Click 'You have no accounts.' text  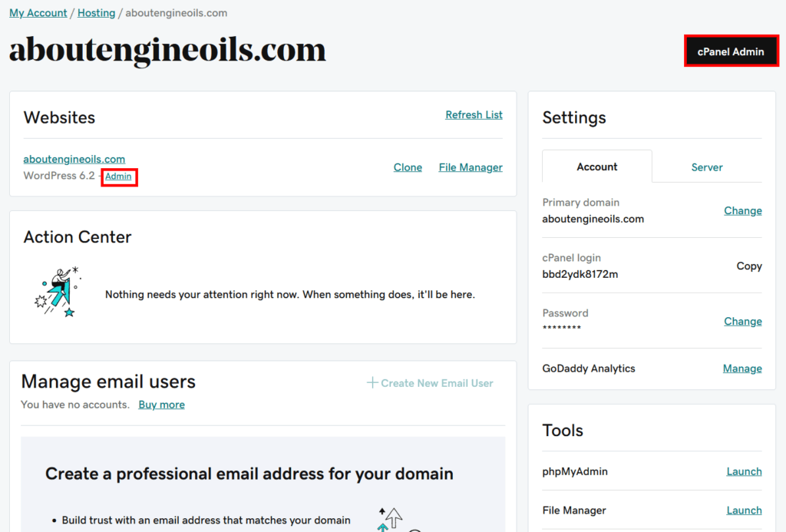coord(75,405)
